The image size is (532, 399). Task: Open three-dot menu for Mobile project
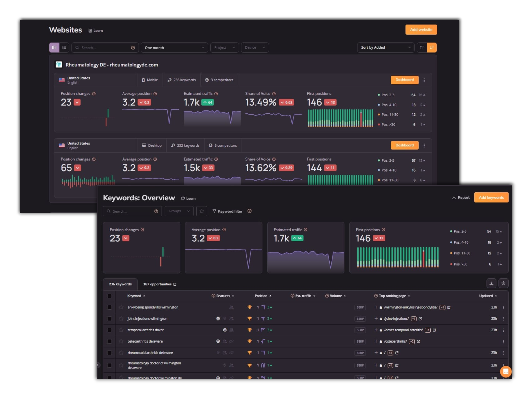[424, 80]
